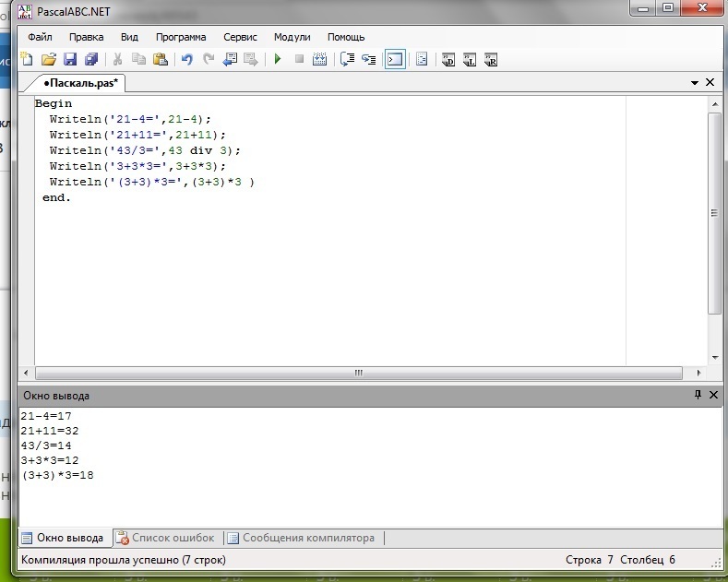
Task: Toggle the output window console icon
Action: click(395, 59)
